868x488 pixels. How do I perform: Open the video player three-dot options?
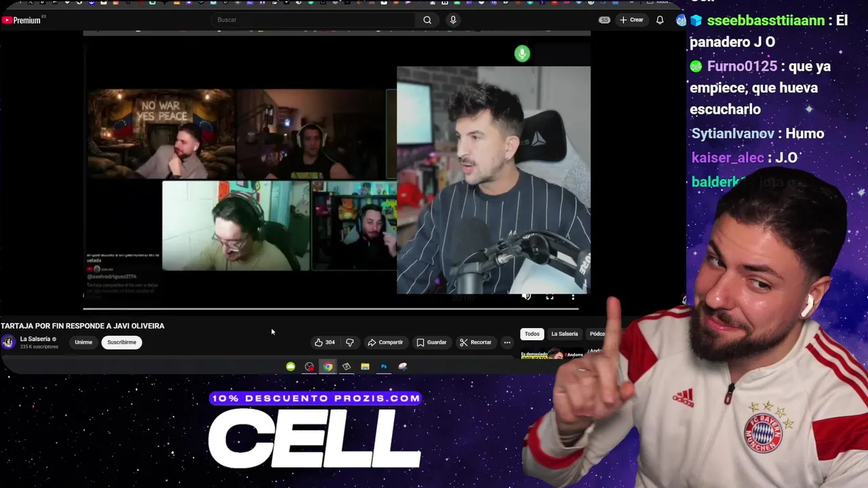click(x=573, y=296)
